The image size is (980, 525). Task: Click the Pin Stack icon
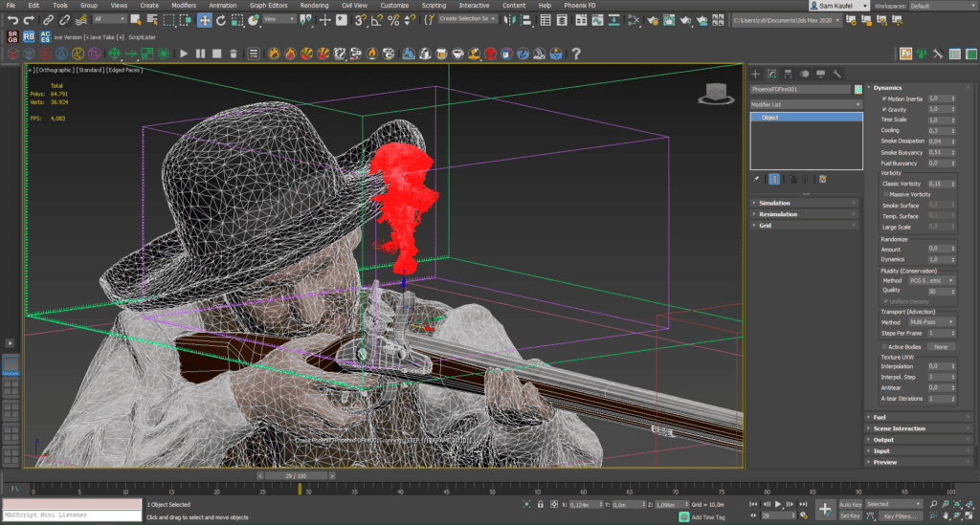click(x=756, y=179)
